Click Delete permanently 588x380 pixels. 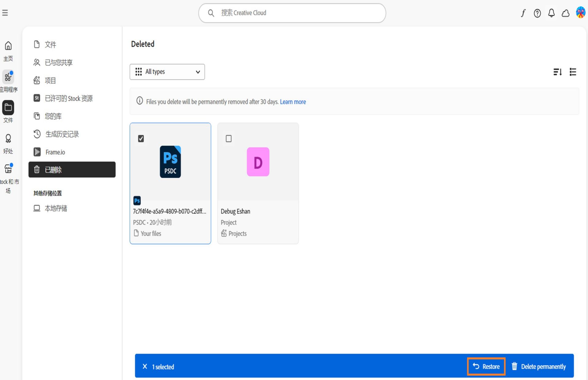pyautogui.click(x=539, y=367)
